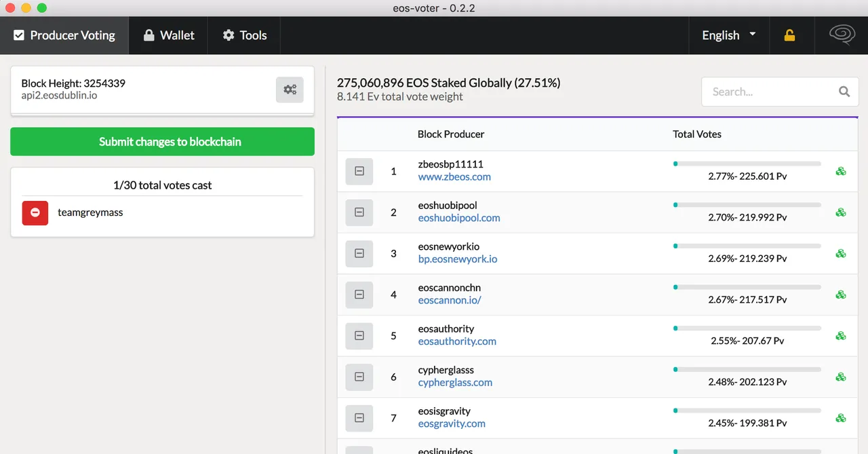Open the eosauthority.com link
Viewport: 868px width, 454px height.
(x=457, y=341)
